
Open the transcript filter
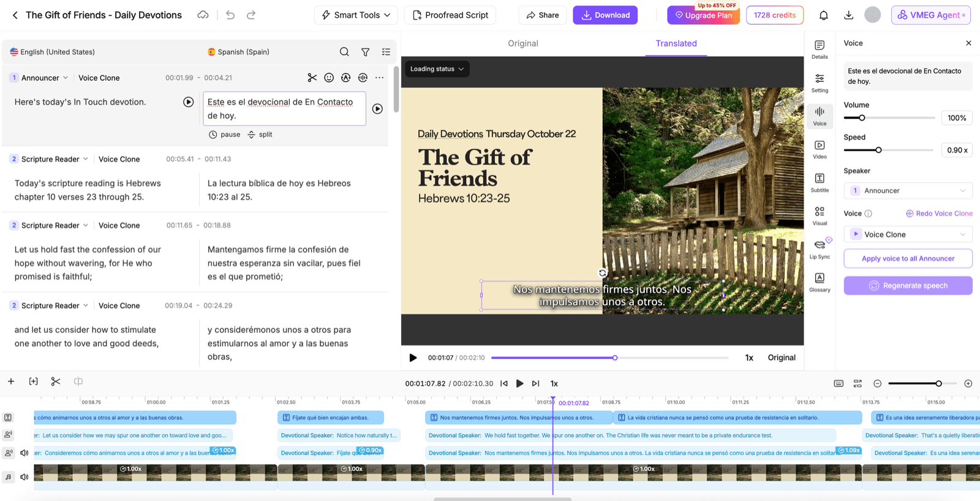pyautogui.click(x=366, y=52)
